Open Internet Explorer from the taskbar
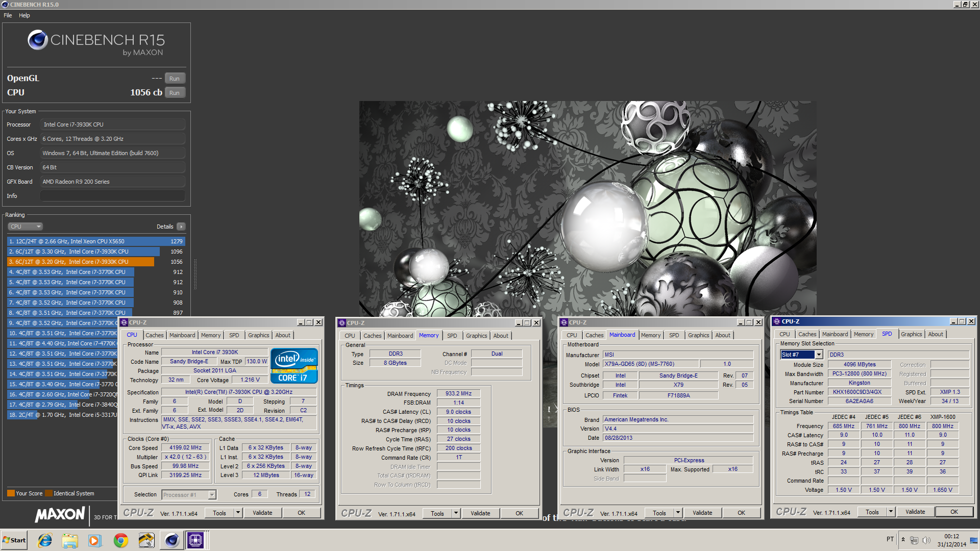 45,540
